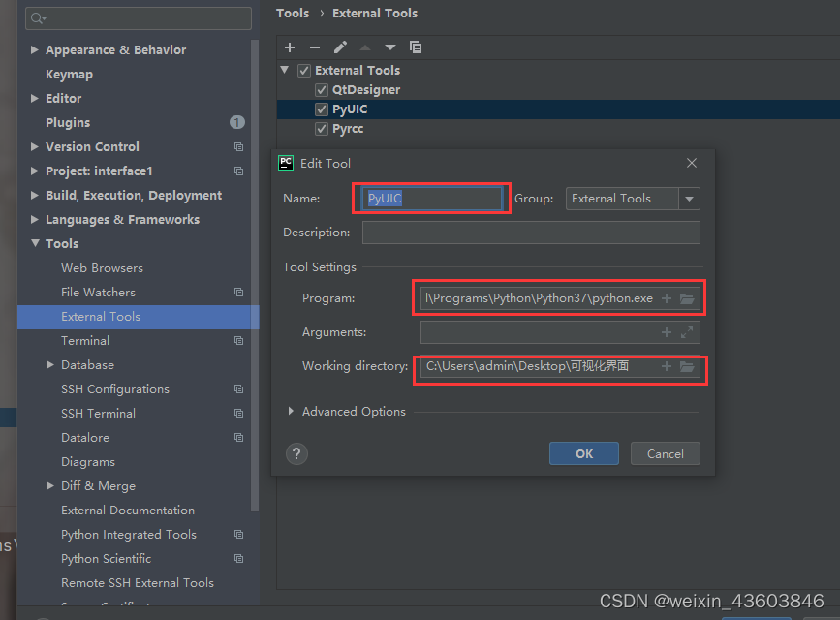The width and height of the screenshot is (840, 620).
Task: Add a new external tool with plus icon
Action: coord(290,47)
